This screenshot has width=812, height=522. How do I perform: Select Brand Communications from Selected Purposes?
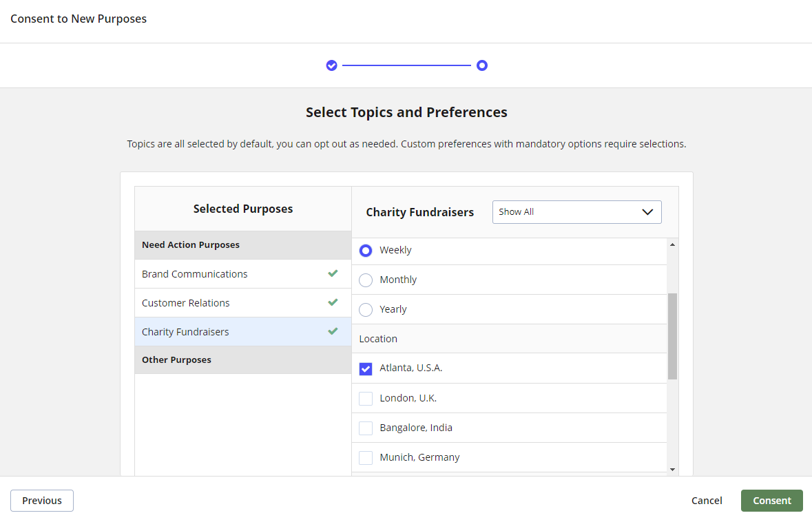click(x=194, y=273)
